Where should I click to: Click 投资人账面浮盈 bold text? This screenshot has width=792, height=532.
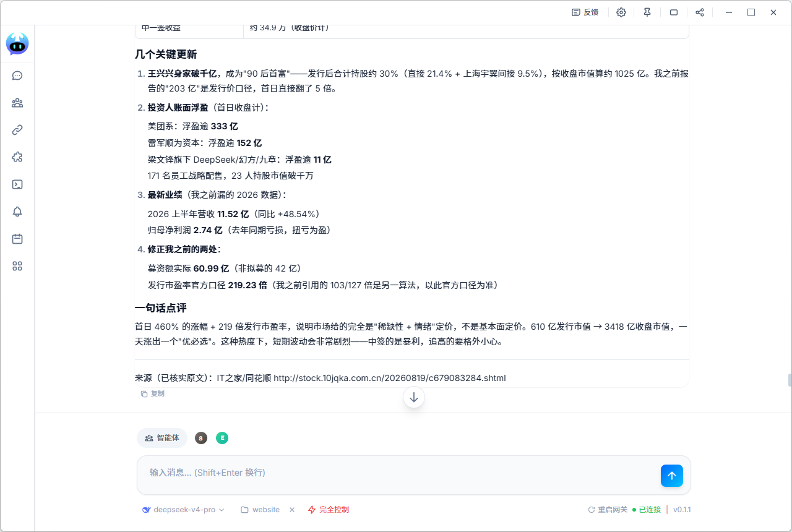click(x=178, y=108)
